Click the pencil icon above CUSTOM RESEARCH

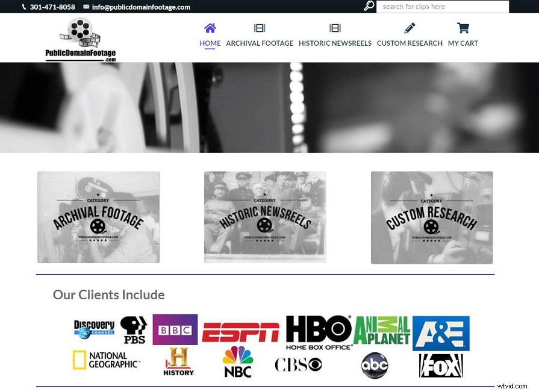410,27
